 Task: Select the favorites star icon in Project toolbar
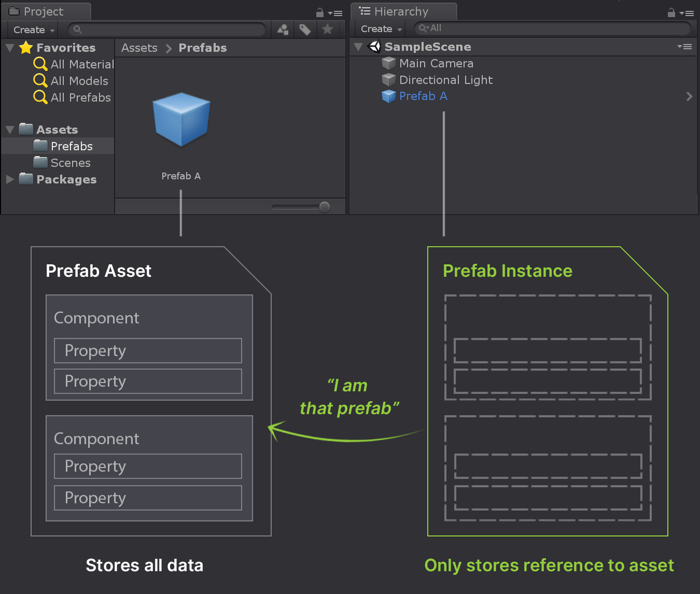[327, 30]
